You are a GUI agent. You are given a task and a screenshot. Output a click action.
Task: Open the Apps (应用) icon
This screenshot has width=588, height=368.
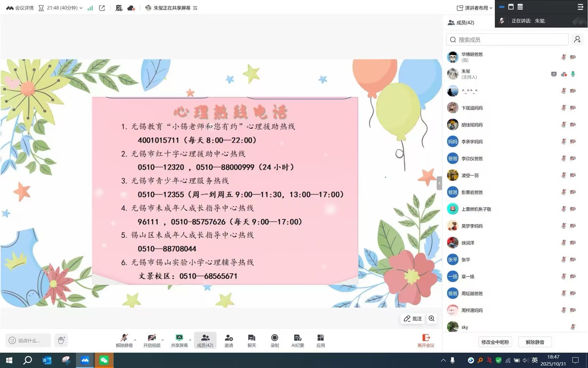click(321, 340)
